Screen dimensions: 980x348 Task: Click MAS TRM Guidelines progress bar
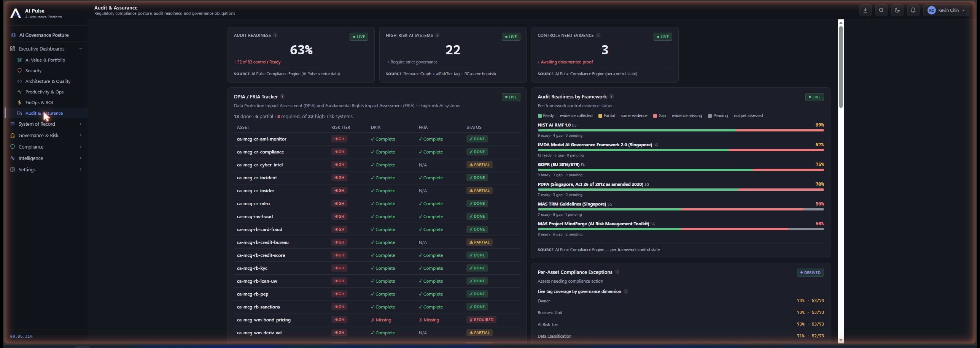(681, 209)
